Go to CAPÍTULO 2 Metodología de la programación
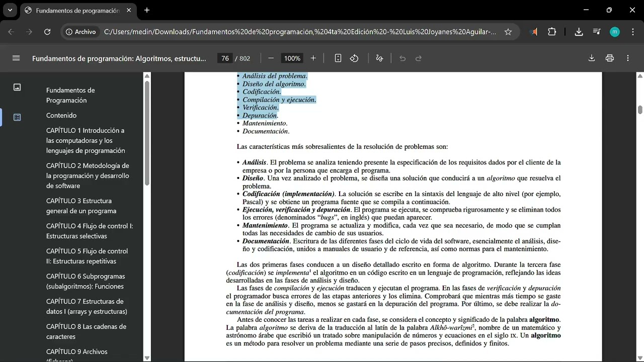Image resolution: width=644 pixels, height=362 pixels. coord(88,175)
